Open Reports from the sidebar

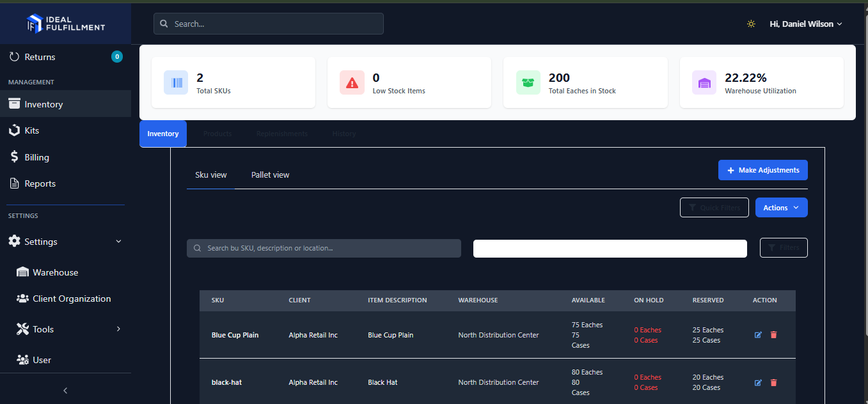[x=65, y=183]
